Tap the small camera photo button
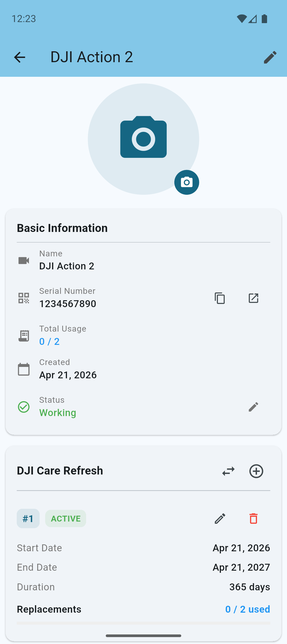This screenshot has width=287, height=644. coord(187,182)
